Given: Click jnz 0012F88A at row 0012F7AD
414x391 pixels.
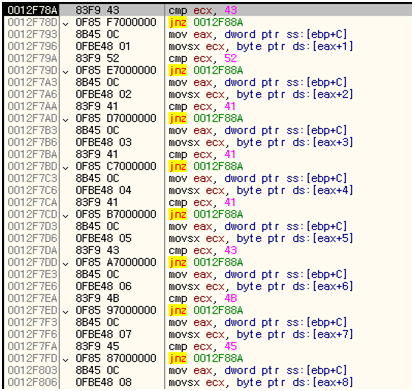Looking at the screenshot, I should click(x=206, y=118).
